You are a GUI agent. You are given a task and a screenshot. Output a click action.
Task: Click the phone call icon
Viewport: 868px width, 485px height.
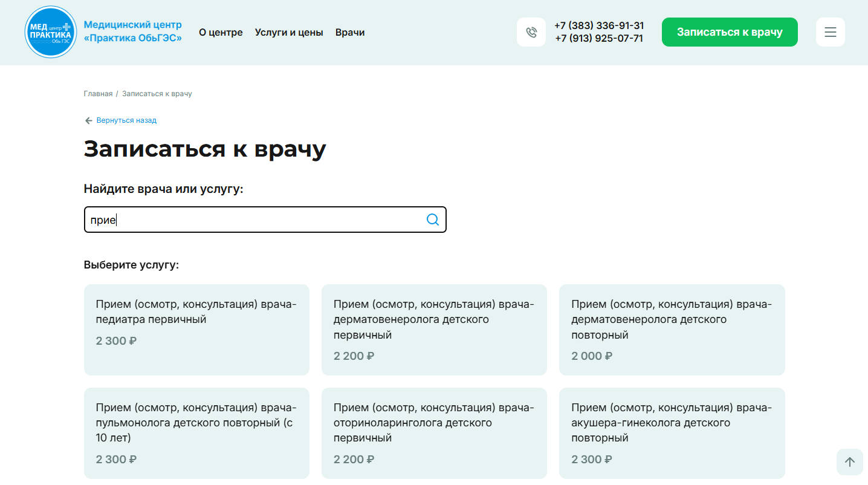tap(531, 32)
